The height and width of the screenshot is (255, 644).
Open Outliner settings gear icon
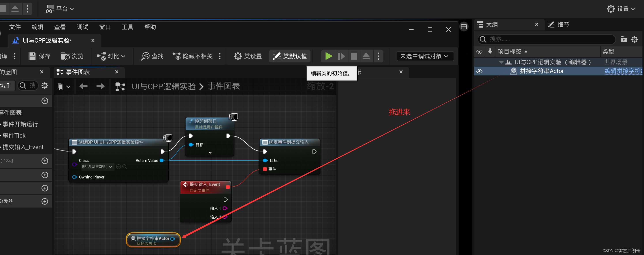(635, 39)
